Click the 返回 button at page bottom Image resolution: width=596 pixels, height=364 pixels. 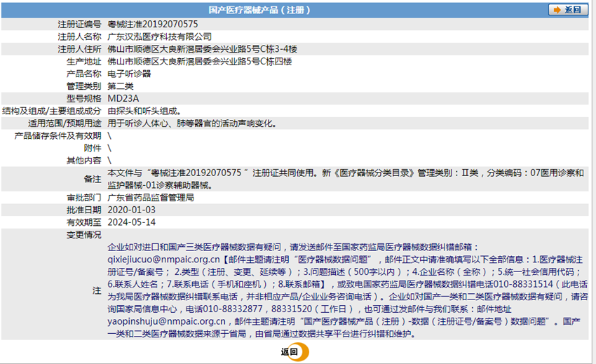[295, 352]
